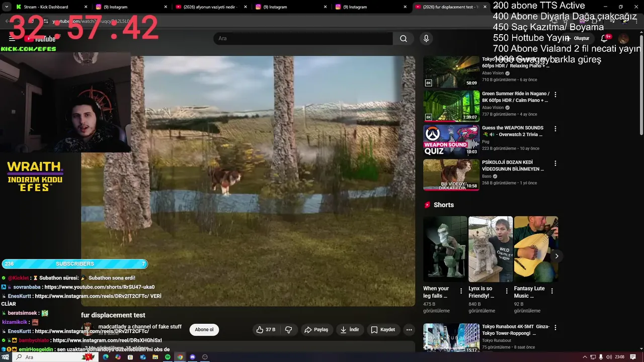This screenshot has height=362, width=644.
Task: Show next Shorts with the arrow
Action: [x=556, y=256]
